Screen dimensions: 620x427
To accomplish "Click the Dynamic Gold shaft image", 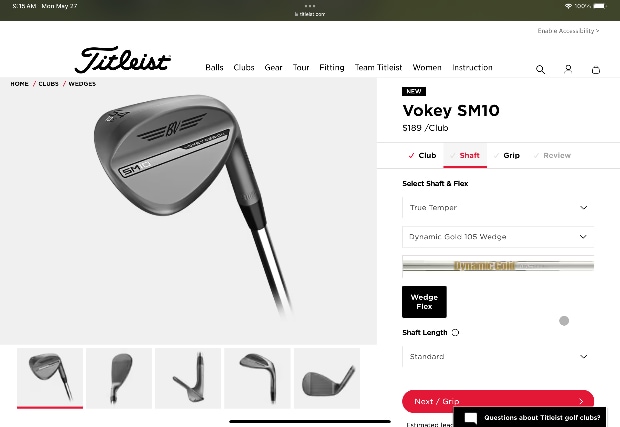I will tap(498, 265).
